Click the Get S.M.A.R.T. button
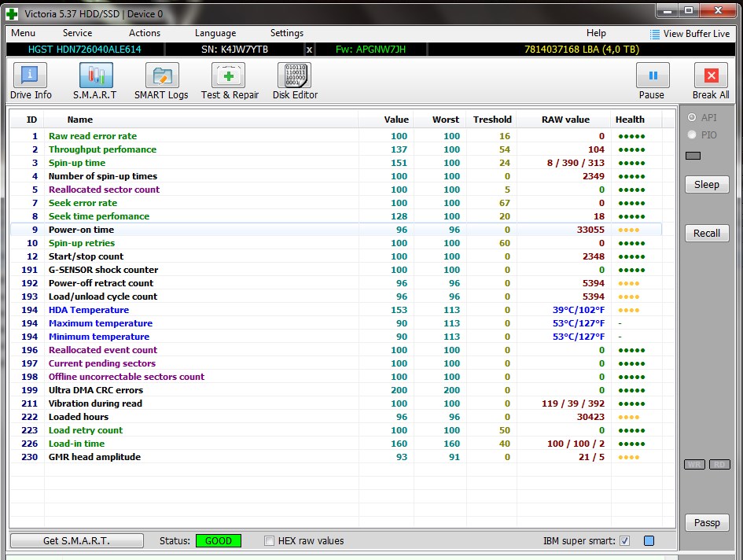The width and height of the screenshot is (743, 560). pyautogui.click(x=77, y=540)
